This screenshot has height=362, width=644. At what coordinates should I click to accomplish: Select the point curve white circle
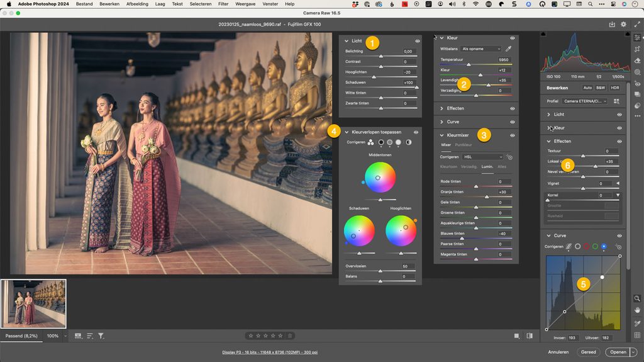click(577, 246)
